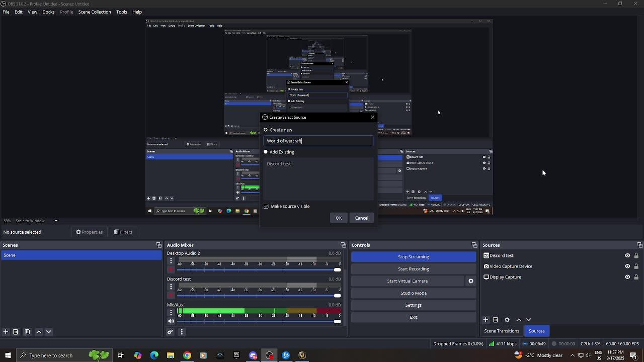Unmute Desktop Audio 2 speaker icon
The height and width of the screenshot is (362, 644).
tap(171, 269)
